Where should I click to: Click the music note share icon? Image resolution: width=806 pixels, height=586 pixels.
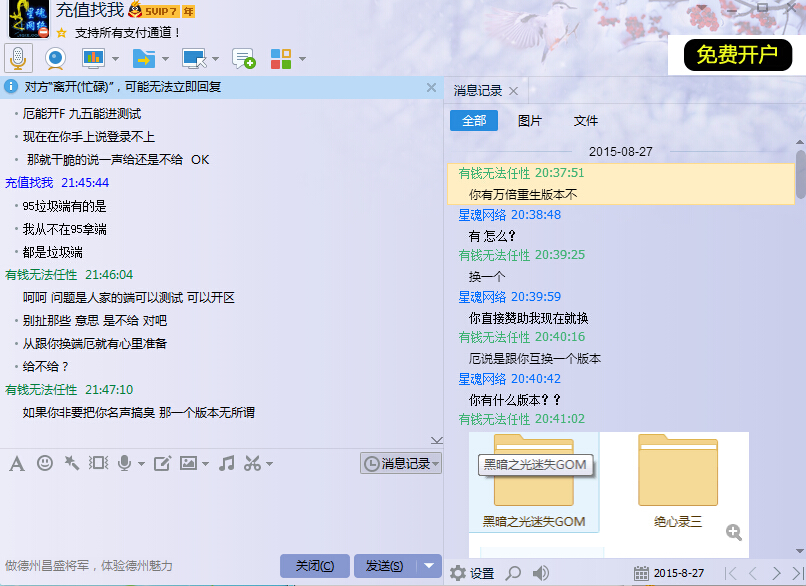point(227,463)
